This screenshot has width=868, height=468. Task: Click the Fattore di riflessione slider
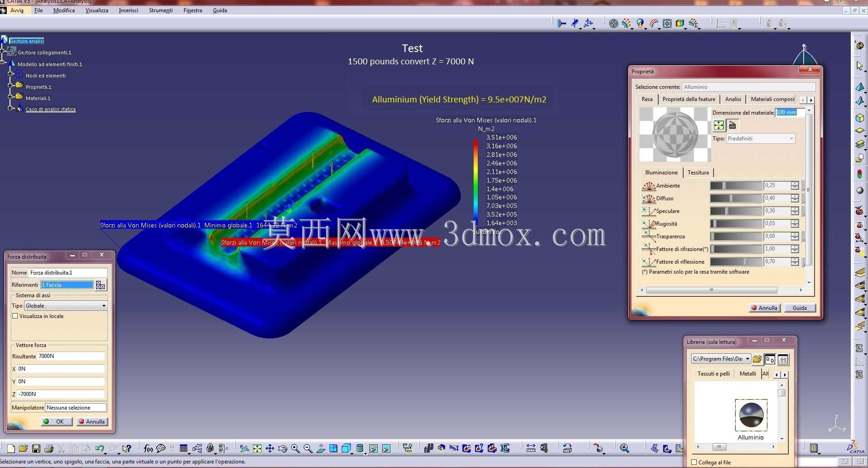(x=736, y=262)
